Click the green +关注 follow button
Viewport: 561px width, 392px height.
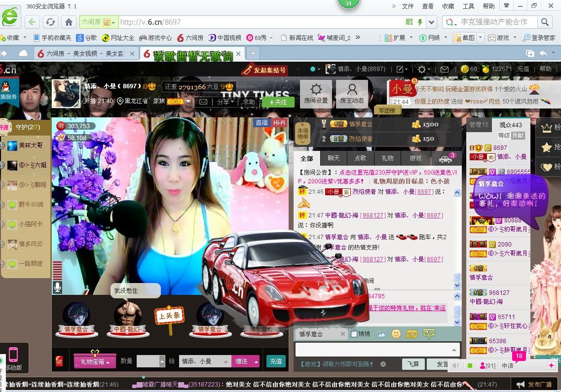(278, 102)
